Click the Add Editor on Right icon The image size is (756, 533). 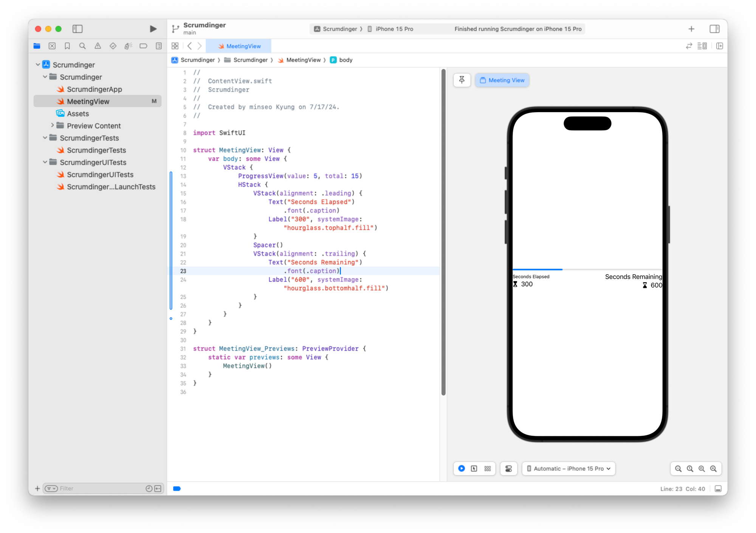(720, 46)
